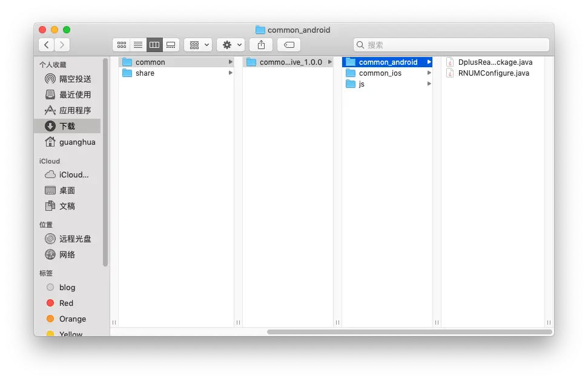Open the gear action menu
Image resolution: width=588 pixels, height=381 pixels.
pos(231,45)
